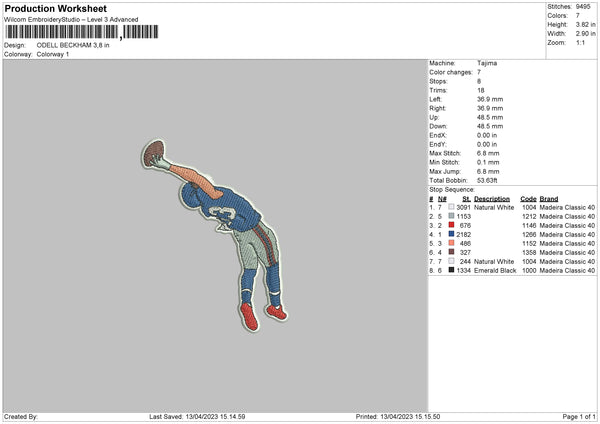Click the 'Right:' label
This screenshot has height=424, width=600.
pos(437,108)
